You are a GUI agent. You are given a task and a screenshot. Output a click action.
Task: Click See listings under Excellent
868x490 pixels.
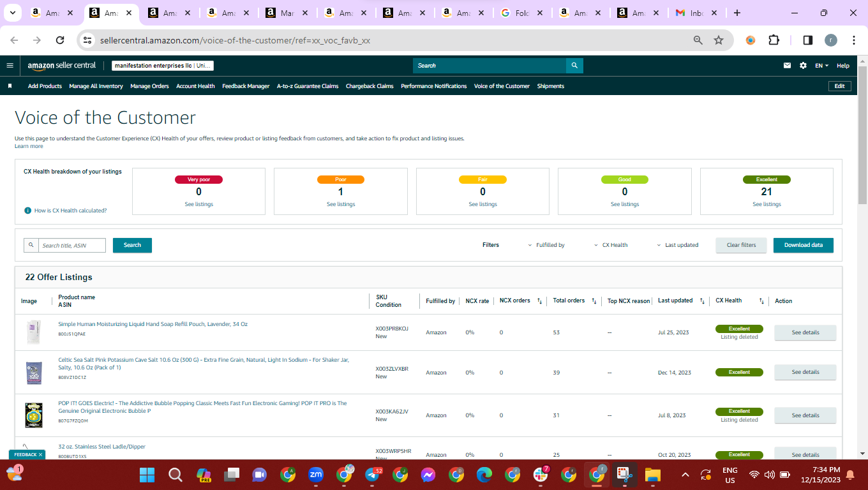tap(767, 204)
